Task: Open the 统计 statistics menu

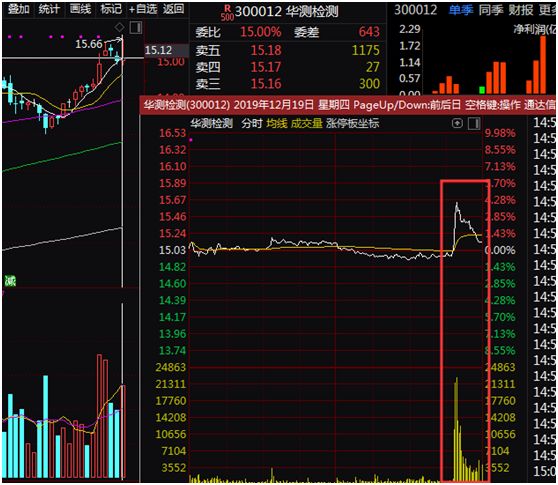Action: tap(49, 9)
